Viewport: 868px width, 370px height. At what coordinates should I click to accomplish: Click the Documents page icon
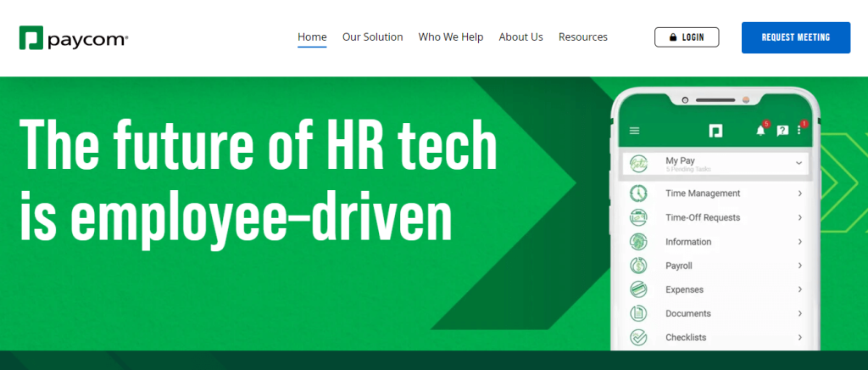(638, 313)
